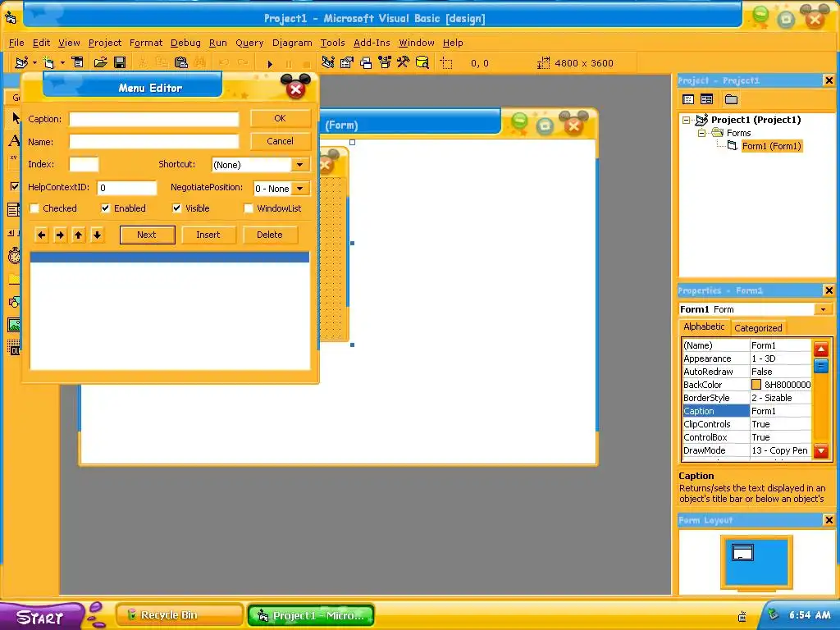
Task: Click Toggle Folders icon in Project panel
Action: (x=731, y=99)
